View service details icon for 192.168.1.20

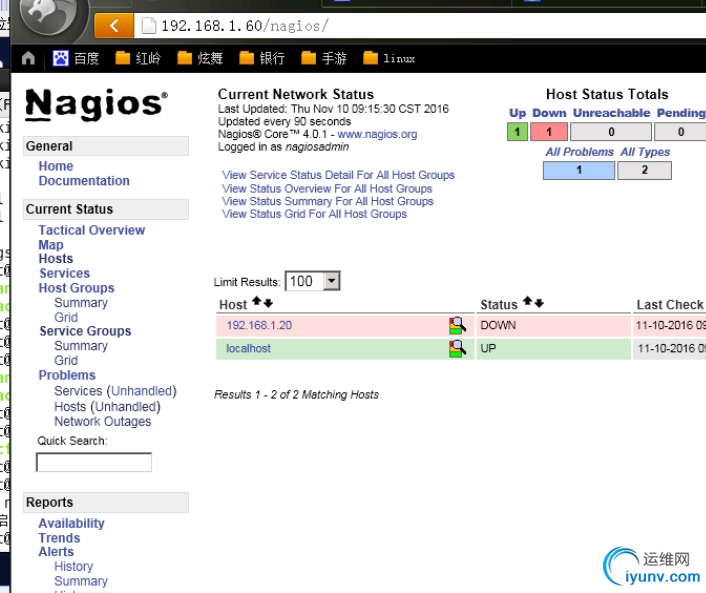457,326
